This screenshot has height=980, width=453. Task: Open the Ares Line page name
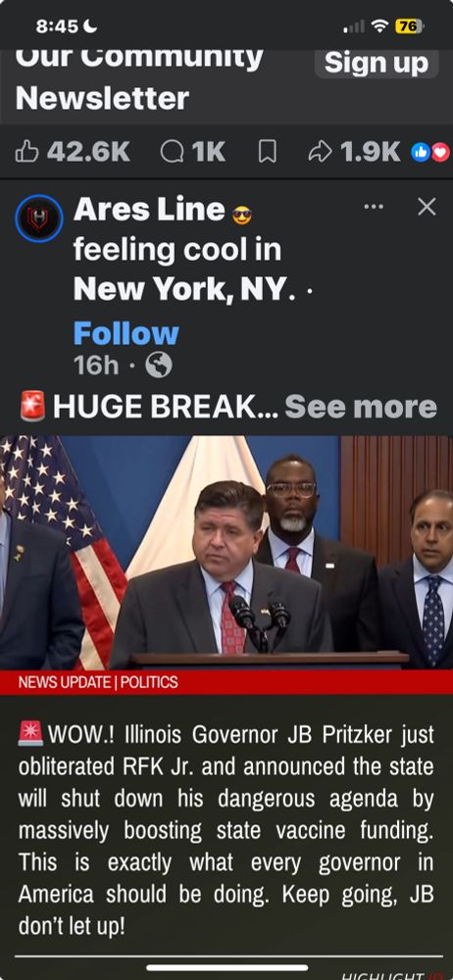point(149,210)
